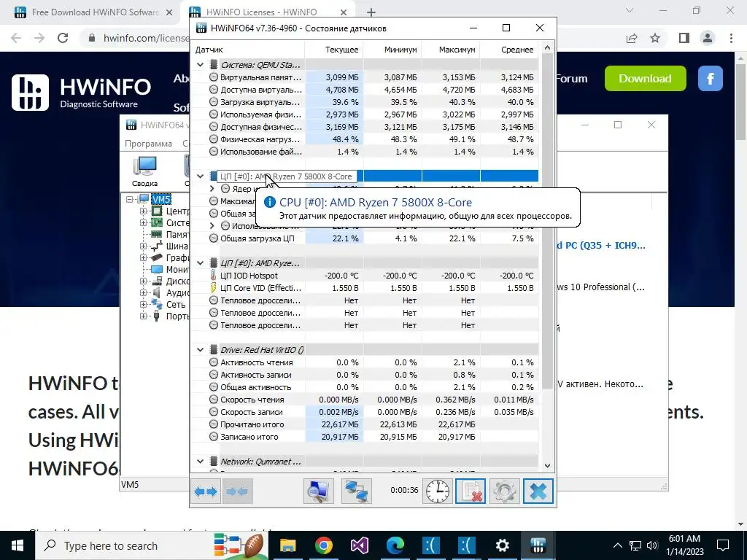The height and width of the screenshot is (560, 747).
Task: Select Виртуальная памят... sensor row
Action: [365, 77]
